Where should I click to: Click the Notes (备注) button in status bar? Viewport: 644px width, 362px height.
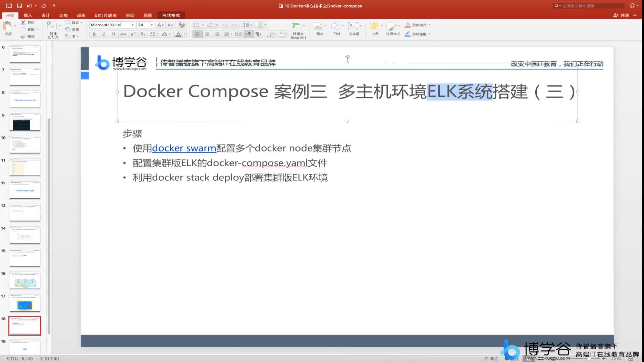[x=491, y=359]
